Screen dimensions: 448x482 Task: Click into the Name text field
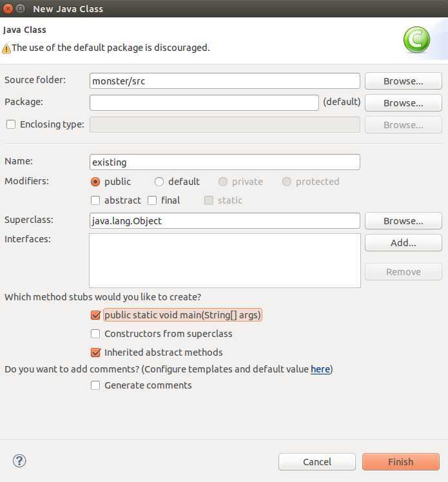click(x=224, y=162)
